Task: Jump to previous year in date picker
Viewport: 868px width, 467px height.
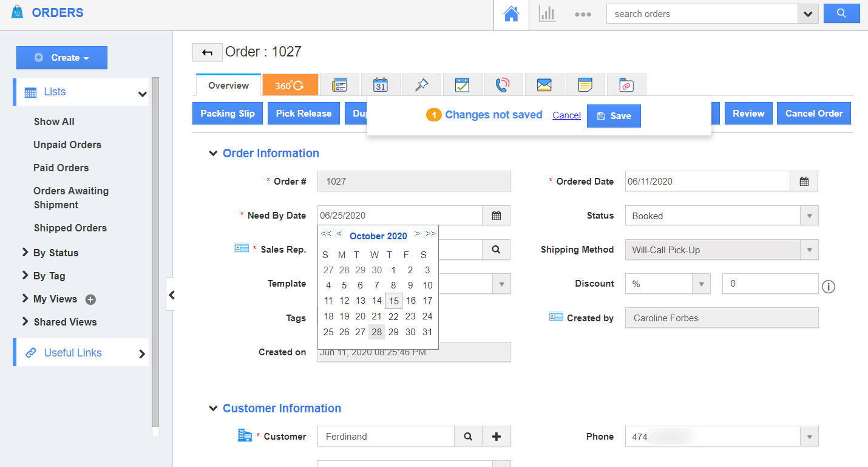Action: tap(326, 234)
